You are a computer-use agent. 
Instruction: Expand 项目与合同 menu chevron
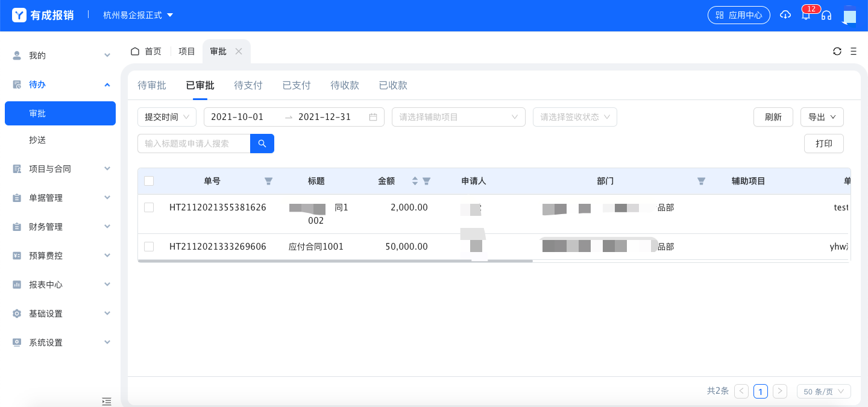(107, 169)
